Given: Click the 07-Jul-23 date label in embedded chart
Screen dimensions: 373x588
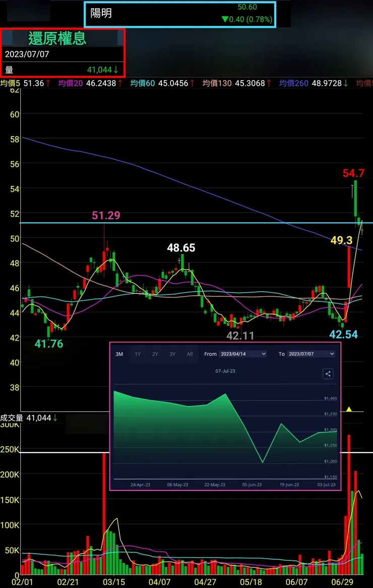Looking at the screenshot, I should 225,371.
